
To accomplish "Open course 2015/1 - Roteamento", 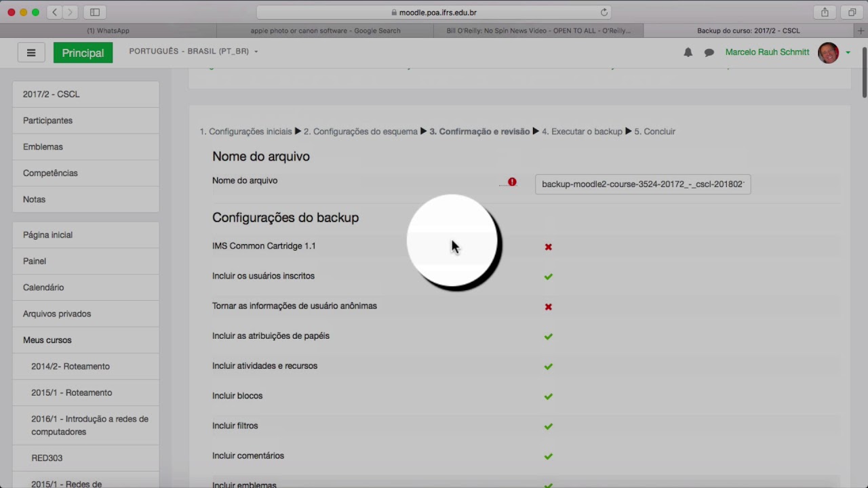I will pyautogui.click(x=86, y=393).
